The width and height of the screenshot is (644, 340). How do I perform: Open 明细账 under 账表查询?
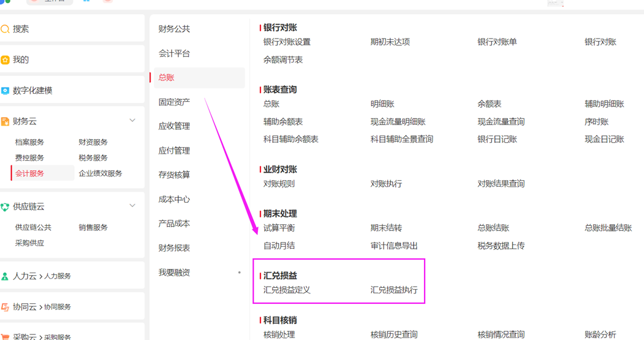382,104
